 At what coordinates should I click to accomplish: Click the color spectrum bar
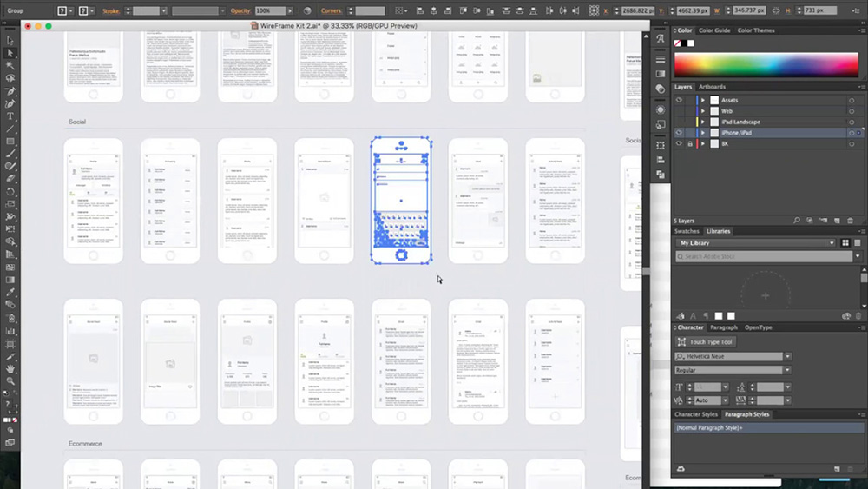pos(766,64)
